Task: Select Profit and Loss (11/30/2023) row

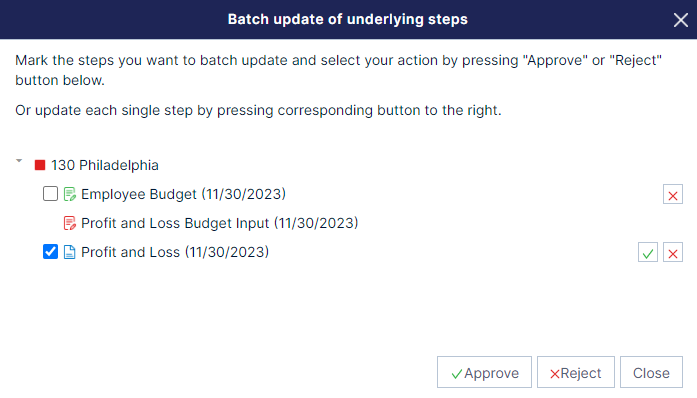Action: (175, 252)
